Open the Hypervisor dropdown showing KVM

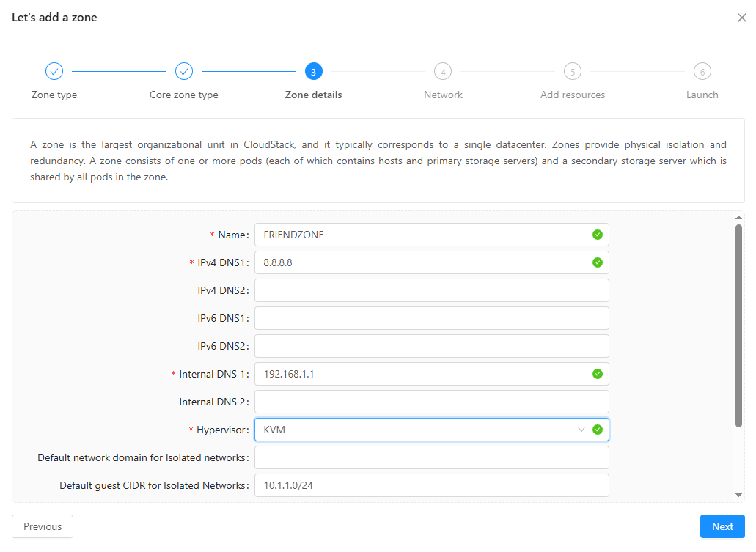[418, 430]
